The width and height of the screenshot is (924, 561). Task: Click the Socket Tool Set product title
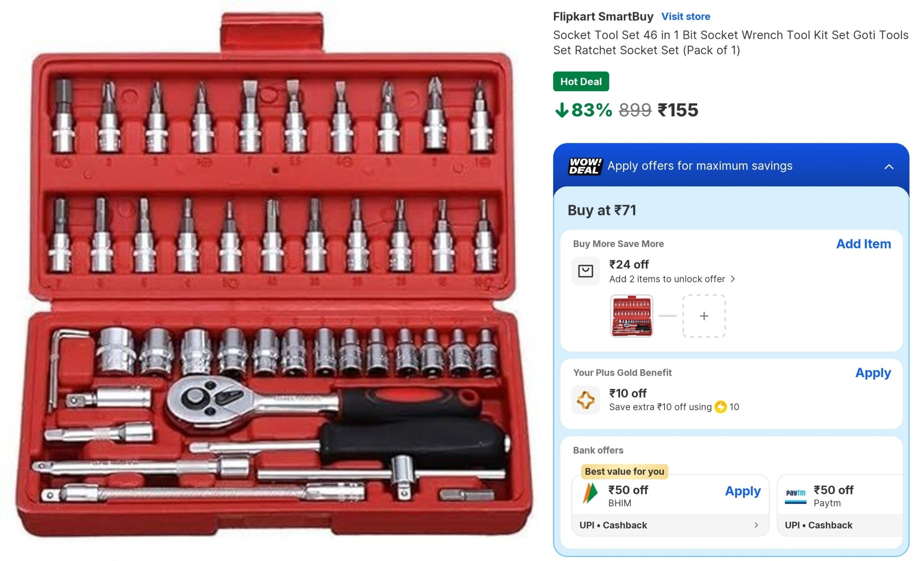(x=731, y=42)
